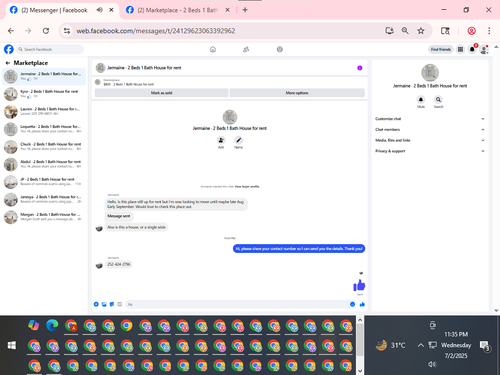Open Windows notification center icon
This screenshot has height=375, width=500.
pos(484,345)
